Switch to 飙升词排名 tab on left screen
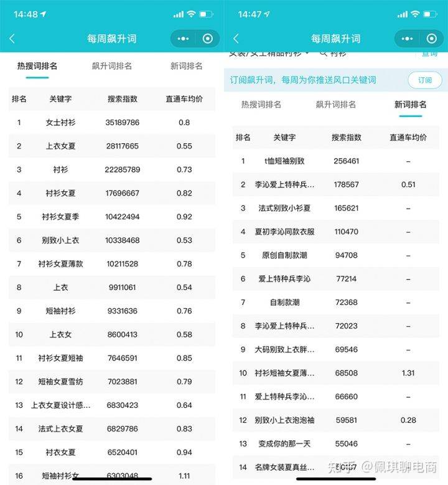 tap(112, 66)
